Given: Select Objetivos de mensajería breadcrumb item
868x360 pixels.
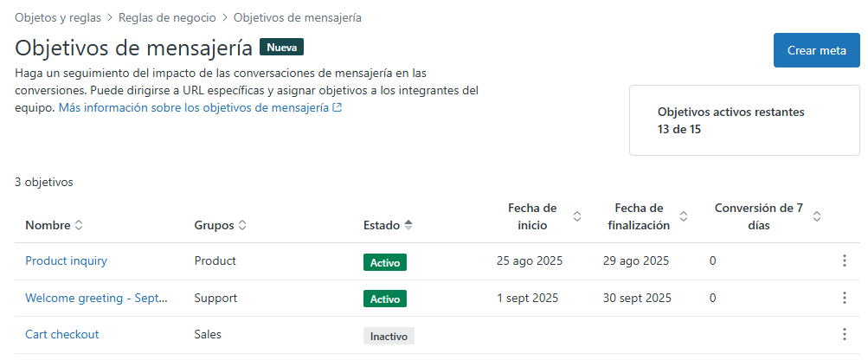Looking at the screenshot, I should pos(298,17).
